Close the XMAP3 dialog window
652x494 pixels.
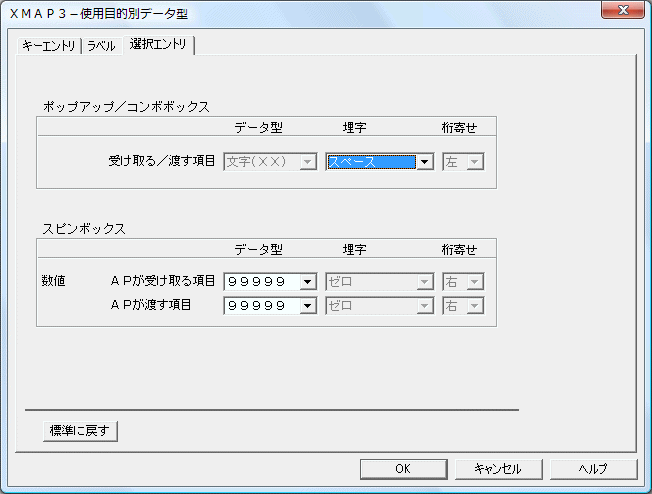click(x=622, y=10)
